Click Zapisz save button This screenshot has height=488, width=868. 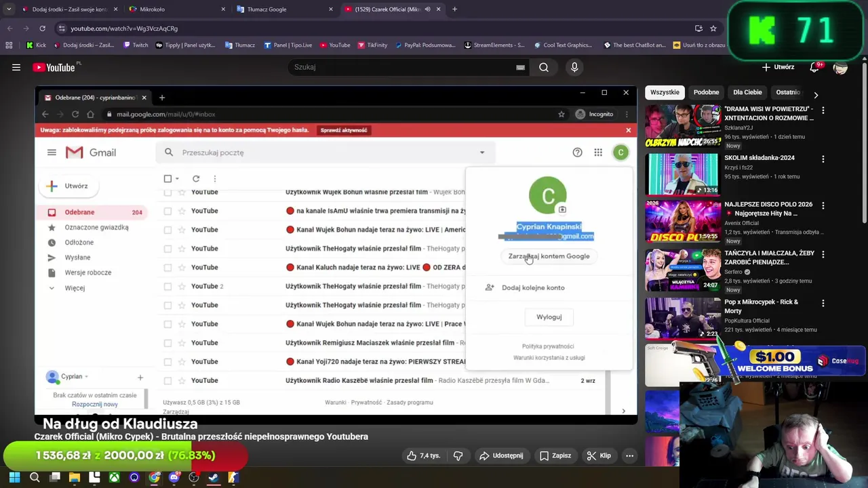[x=555, y=455]
